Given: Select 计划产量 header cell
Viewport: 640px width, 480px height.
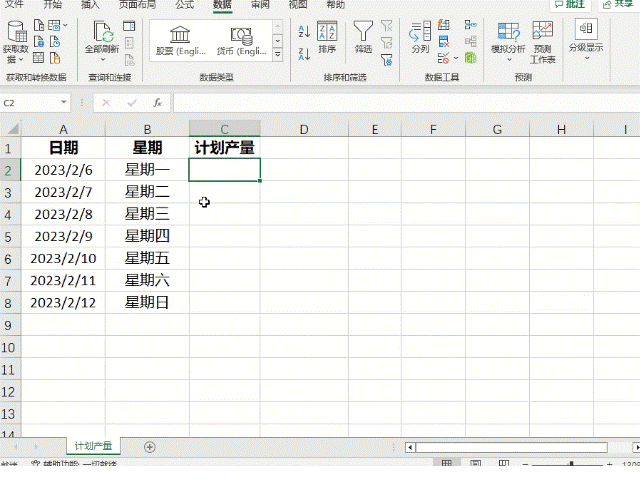Looking at the screenshot, I should click(x=224, y=148).
